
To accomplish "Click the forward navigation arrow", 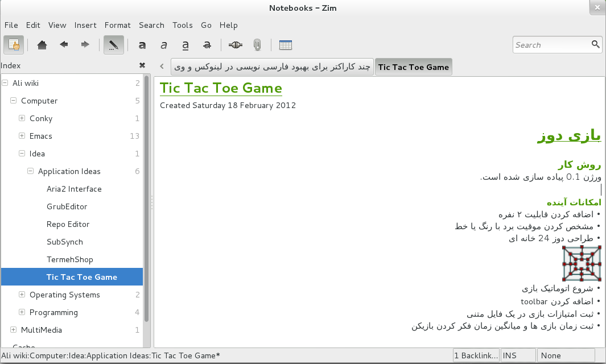I will click(85, 45).
